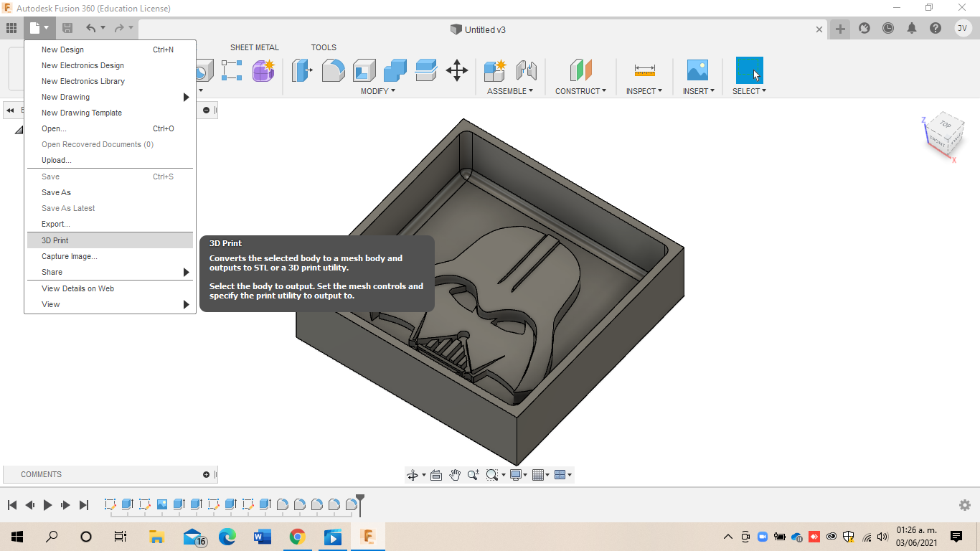980x551 pixels.
Task: Open the JV user profile
Action: tap(963, 28)
